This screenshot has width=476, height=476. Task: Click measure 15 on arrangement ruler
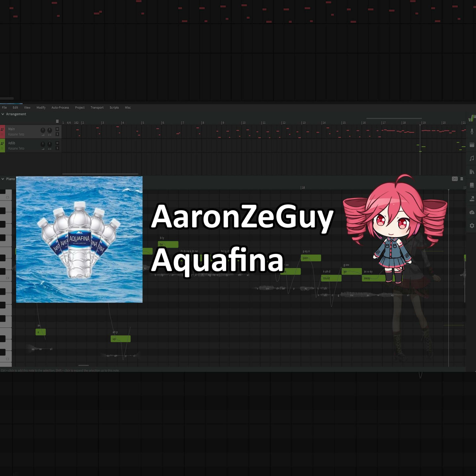[344, 123]
